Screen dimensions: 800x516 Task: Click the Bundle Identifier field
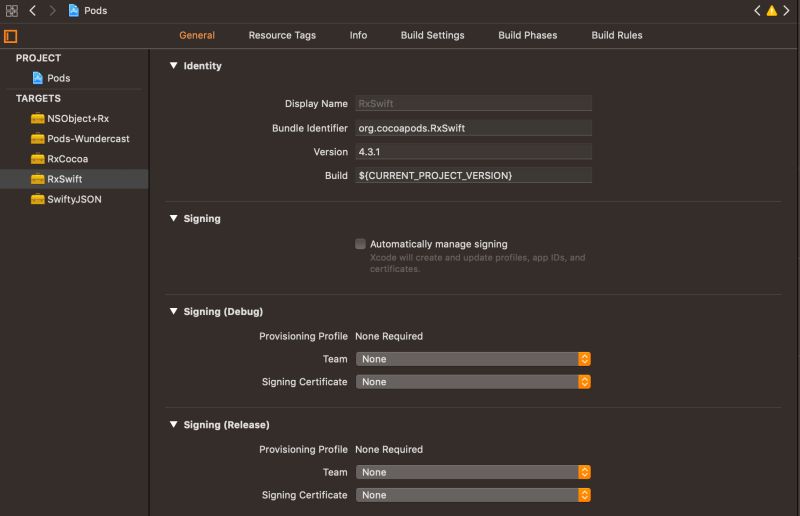click(x=473, y=128)
